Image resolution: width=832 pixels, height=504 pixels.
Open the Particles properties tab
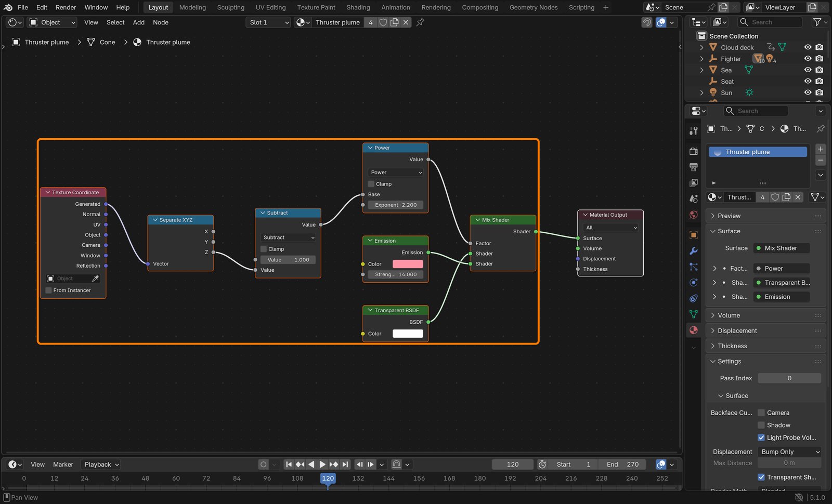click(x=694, y=267)
